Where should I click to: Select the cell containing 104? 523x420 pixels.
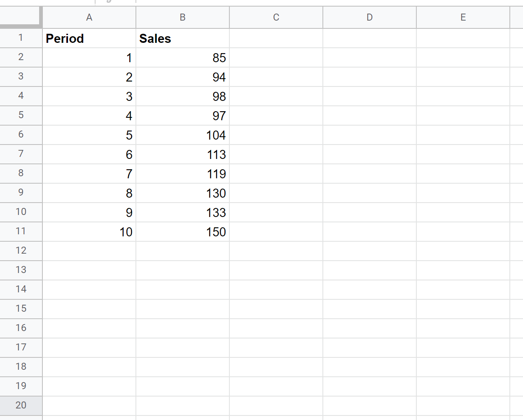pos(182,135)
